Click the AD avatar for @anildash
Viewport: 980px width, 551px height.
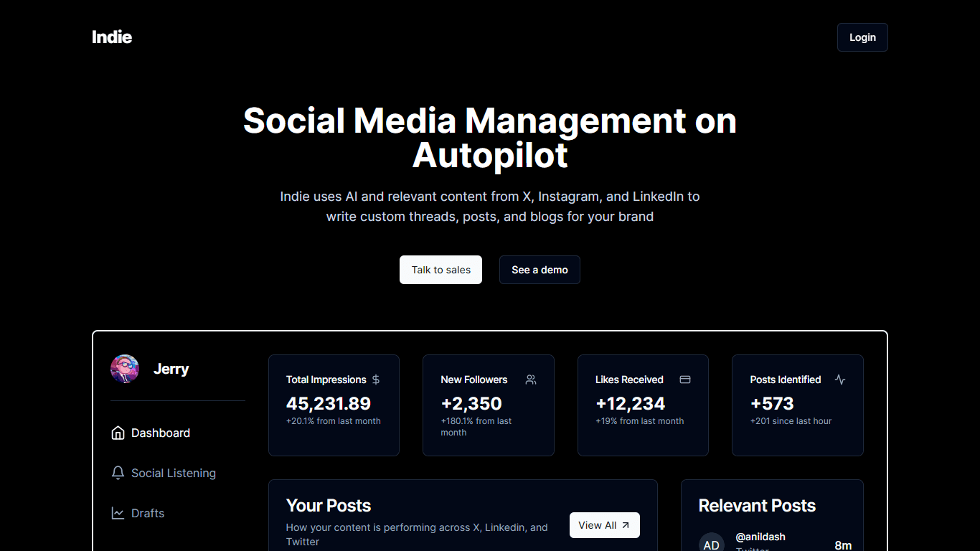coord(712,544)
